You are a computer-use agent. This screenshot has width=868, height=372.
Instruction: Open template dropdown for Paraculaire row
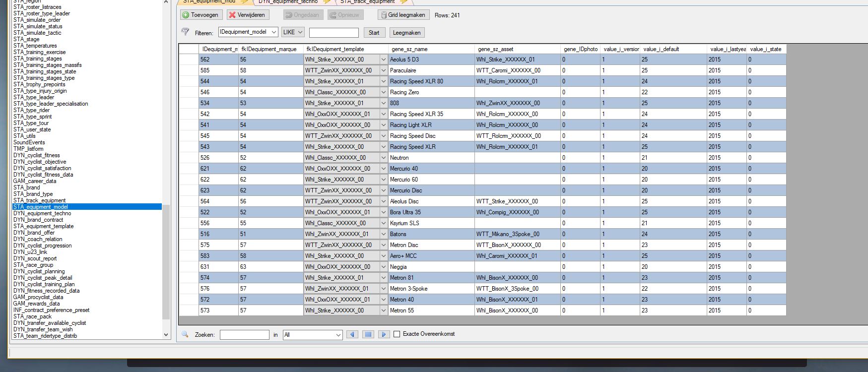coord(383,70)
